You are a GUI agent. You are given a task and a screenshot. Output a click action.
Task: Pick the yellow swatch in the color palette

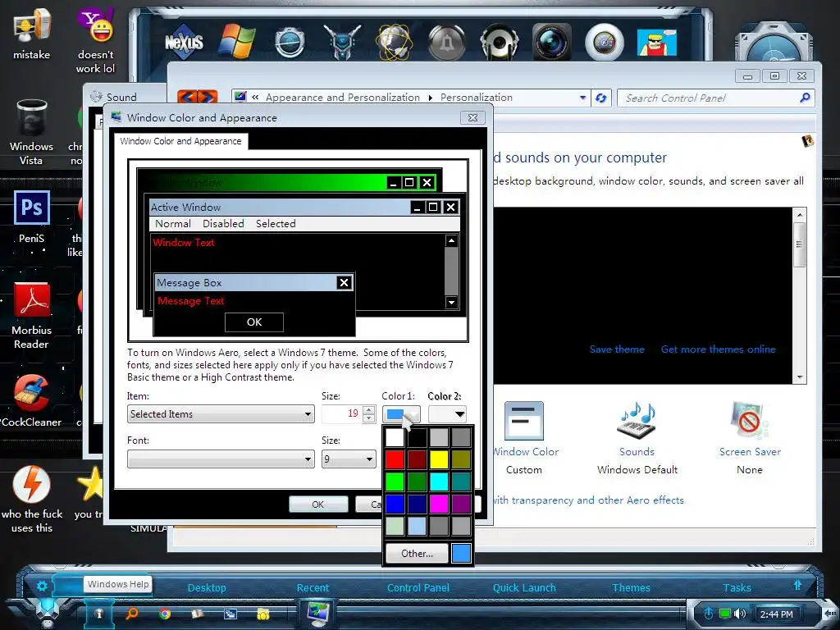[x=439, y=459]
